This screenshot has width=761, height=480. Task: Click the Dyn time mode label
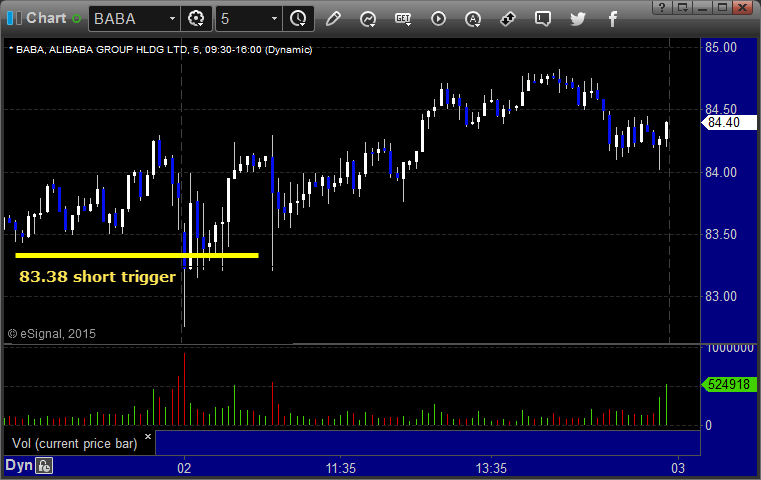pyautogui.click(x=19, y=465)
